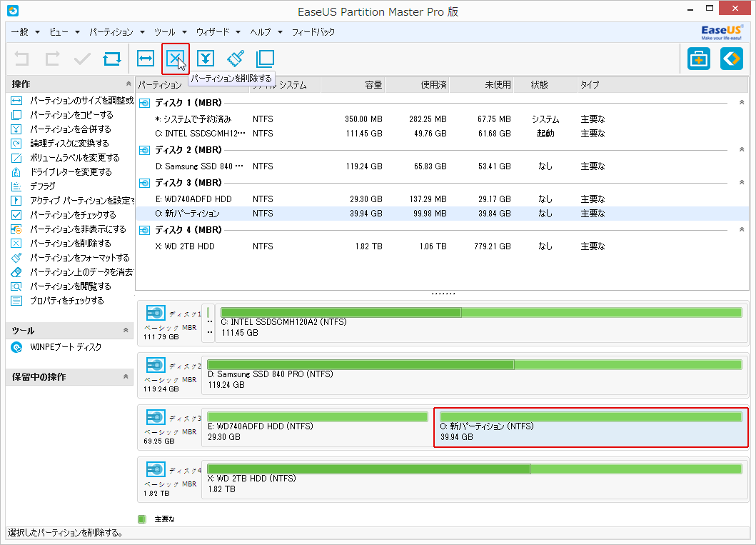Image resolution: width=756 pixels, height=545 pixels.
Task: Select the システムで予約済み partition row
Action: pyautogui.click(x=442, y=119)
